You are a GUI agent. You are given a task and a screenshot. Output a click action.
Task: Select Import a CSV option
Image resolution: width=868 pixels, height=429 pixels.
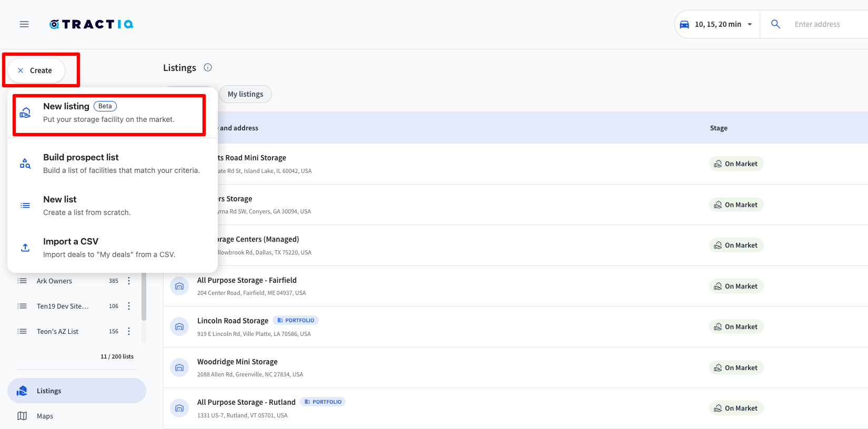pyautogui.click(x=113, y=248)
